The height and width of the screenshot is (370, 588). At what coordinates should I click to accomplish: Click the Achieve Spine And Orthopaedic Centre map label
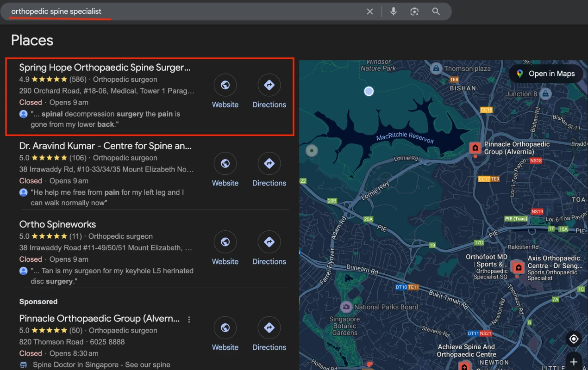(466, 351)
